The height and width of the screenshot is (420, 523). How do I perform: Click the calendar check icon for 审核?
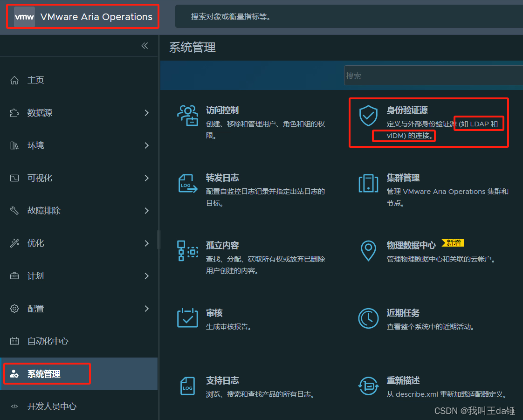click(188, 318)
